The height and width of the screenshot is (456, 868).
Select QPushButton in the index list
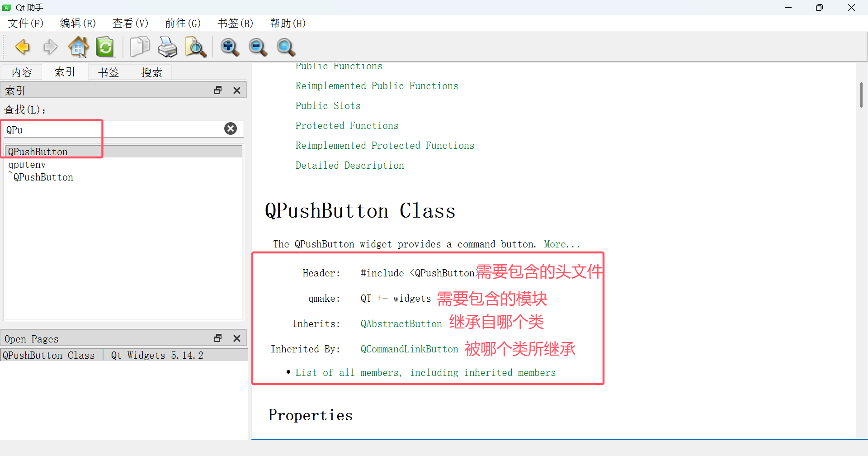pyautogui.click(x=124, y=152)
